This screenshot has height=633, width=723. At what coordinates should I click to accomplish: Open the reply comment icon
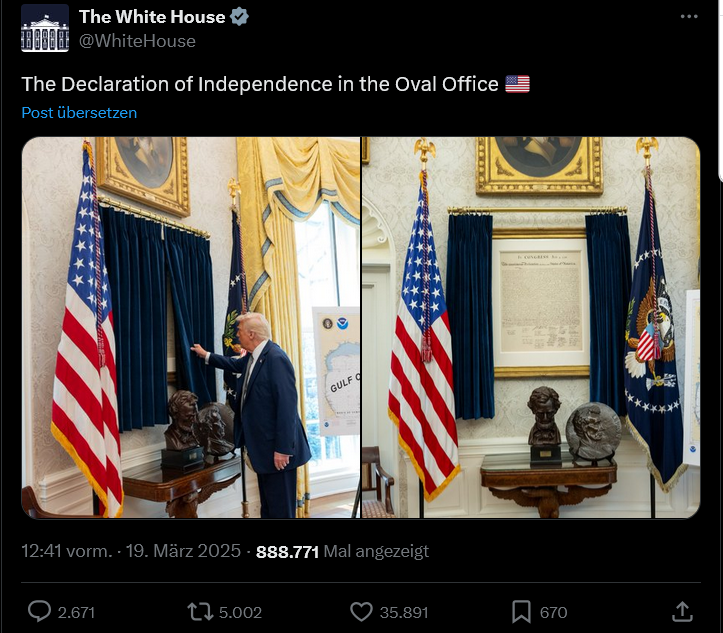tap(39, 612)
